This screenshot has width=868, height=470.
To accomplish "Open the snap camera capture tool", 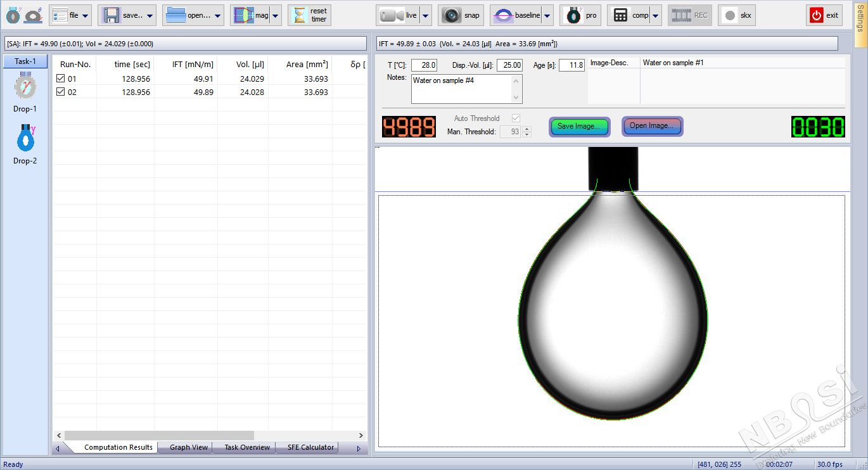I will pyautogui.click(x=461, y=15).
